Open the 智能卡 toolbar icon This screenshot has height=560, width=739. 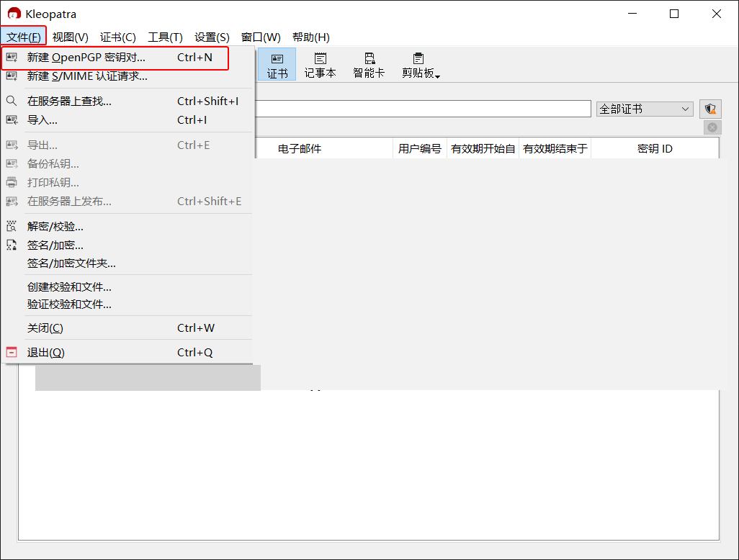369,64
